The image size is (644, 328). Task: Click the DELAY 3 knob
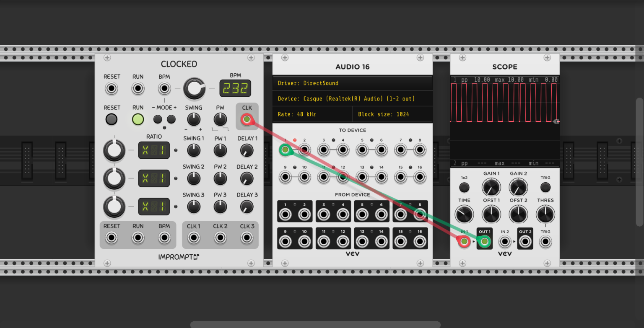(x=247, y=206)
